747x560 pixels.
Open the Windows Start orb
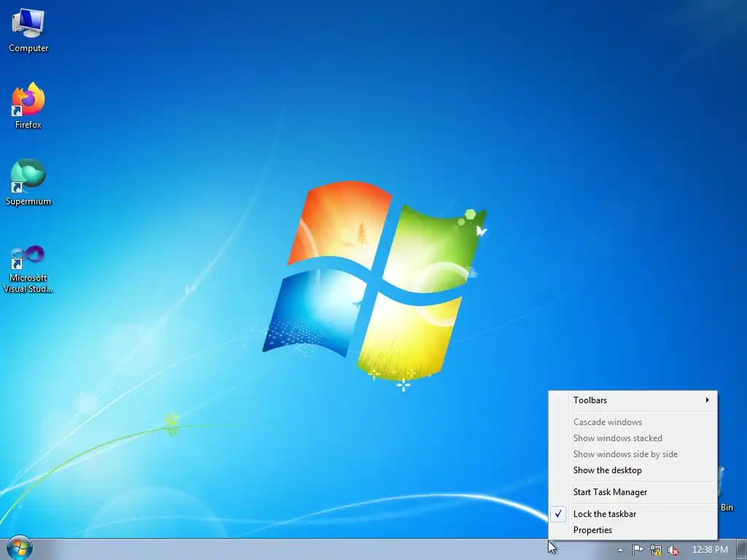click(20, 548)
